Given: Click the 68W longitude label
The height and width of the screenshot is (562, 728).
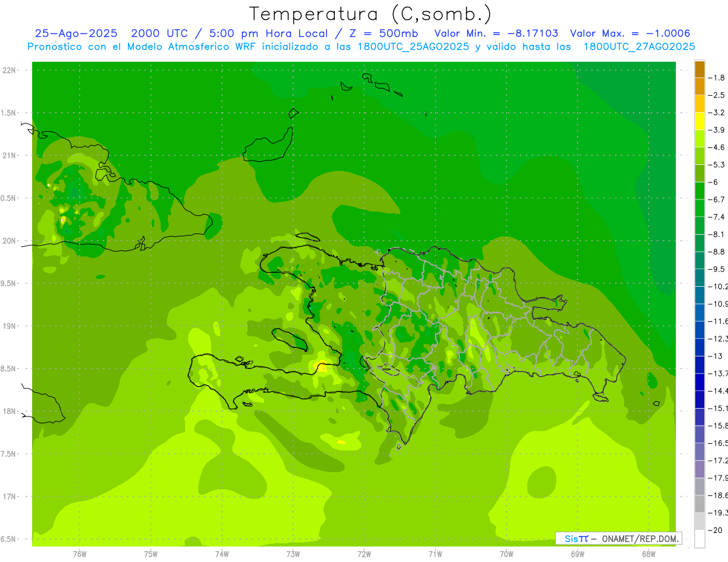Looking at the screenshot, I should [649, 554].
